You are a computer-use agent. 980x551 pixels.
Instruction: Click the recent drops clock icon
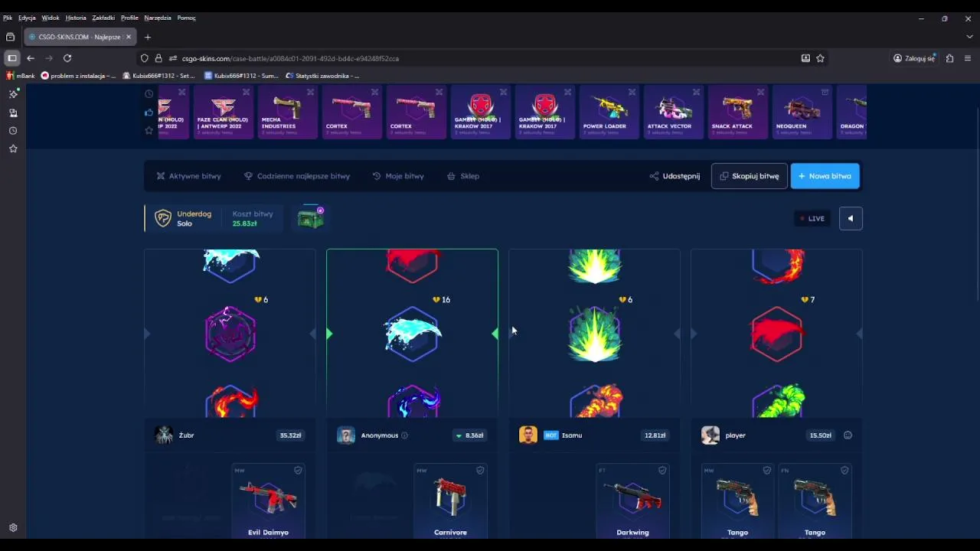(x=149, y=94)
